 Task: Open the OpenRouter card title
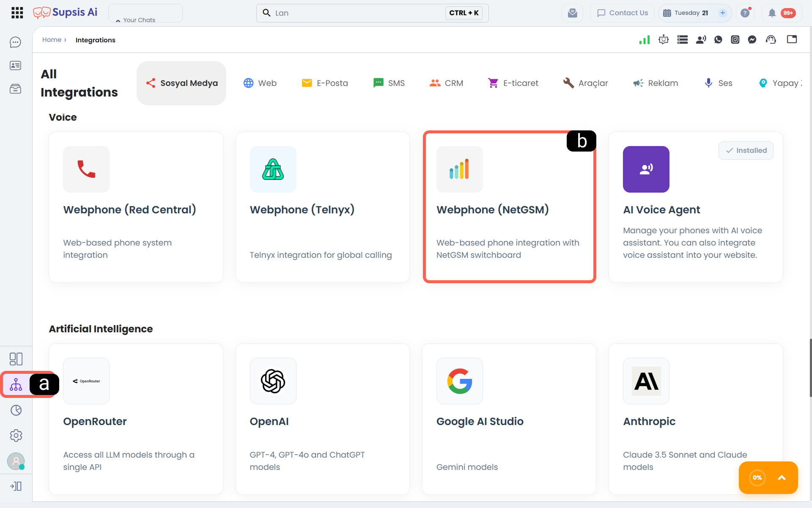(x=95, y=422)
